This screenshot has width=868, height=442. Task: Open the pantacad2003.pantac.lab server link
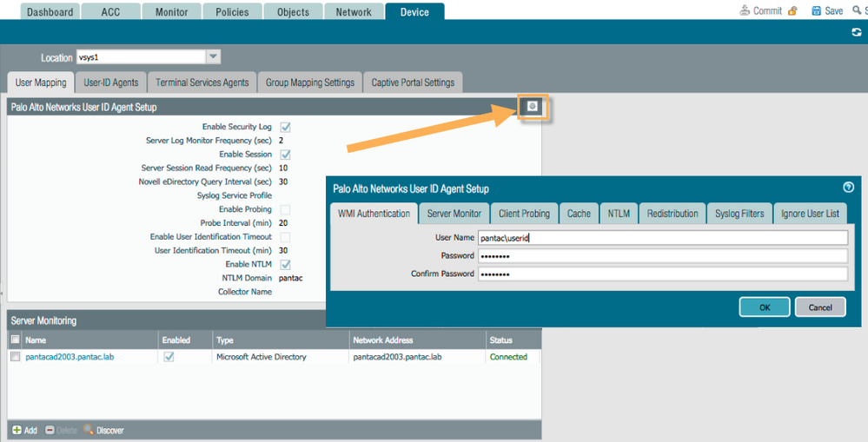coord(70,357)
